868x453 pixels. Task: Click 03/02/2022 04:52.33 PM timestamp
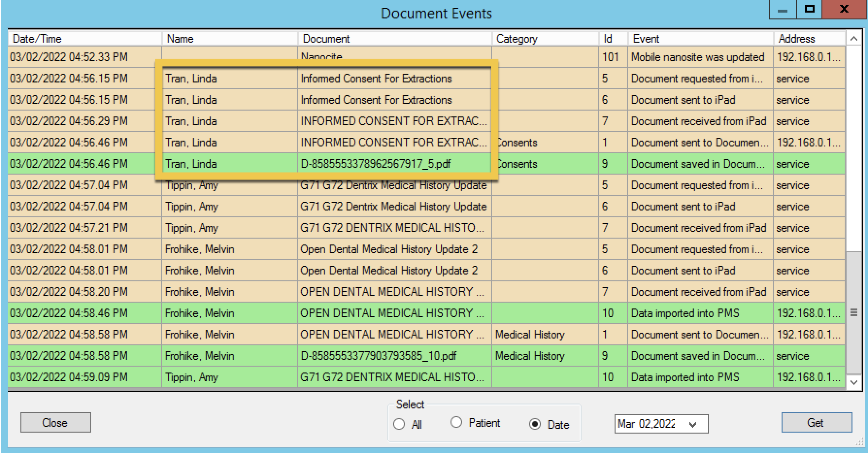pyautogui.click(x=68, y=57)
